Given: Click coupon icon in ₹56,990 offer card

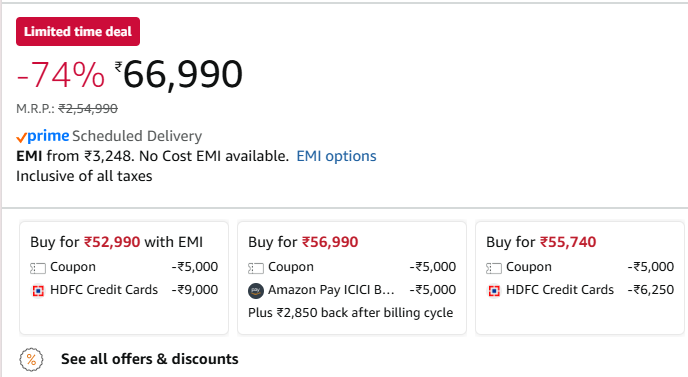Looking at the screenshot, I should [x=256, y=268].
